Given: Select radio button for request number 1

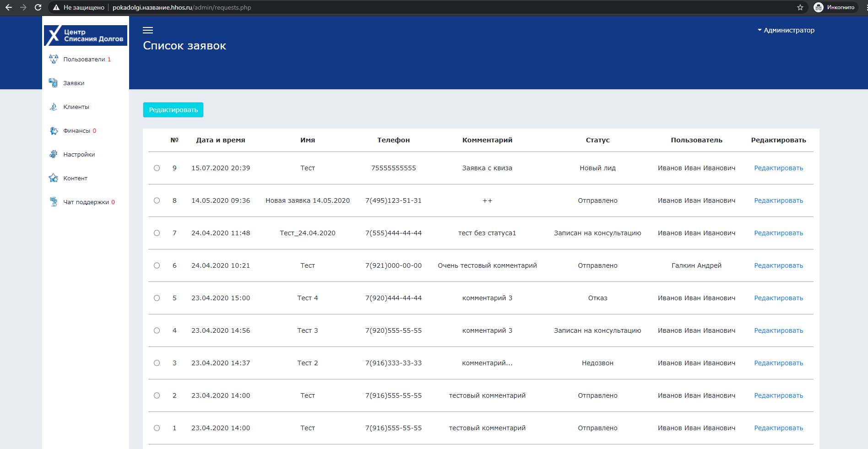Looking at the screenshot, I should click(x=157, y=428).
